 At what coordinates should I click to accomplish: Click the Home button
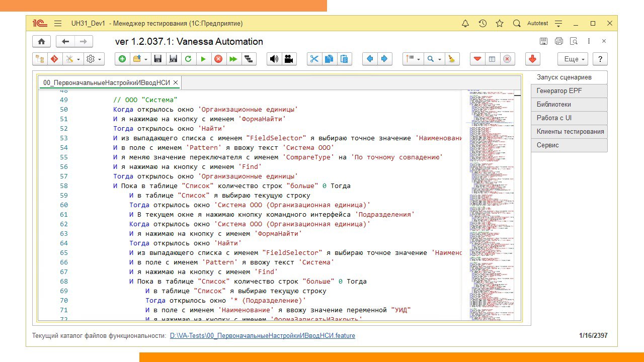[41, 42]
